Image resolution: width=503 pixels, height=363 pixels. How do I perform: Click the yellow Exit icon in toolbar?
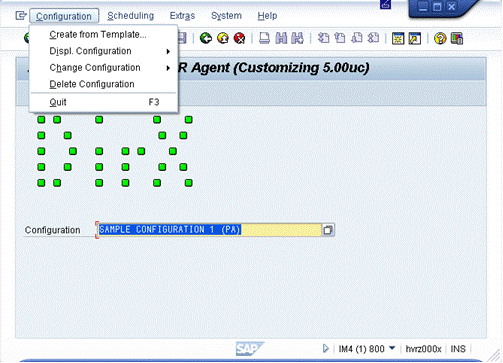[223, 38]
